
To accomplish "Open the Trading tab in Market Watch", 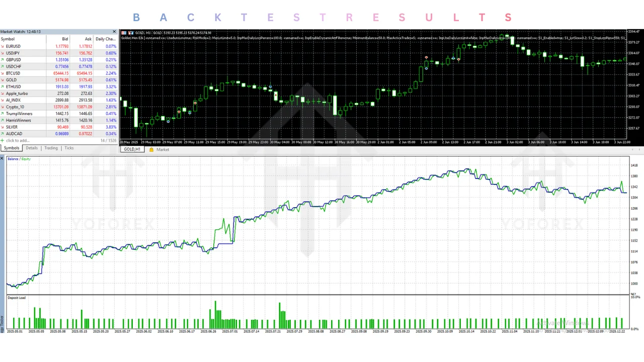I will point(51,148).
